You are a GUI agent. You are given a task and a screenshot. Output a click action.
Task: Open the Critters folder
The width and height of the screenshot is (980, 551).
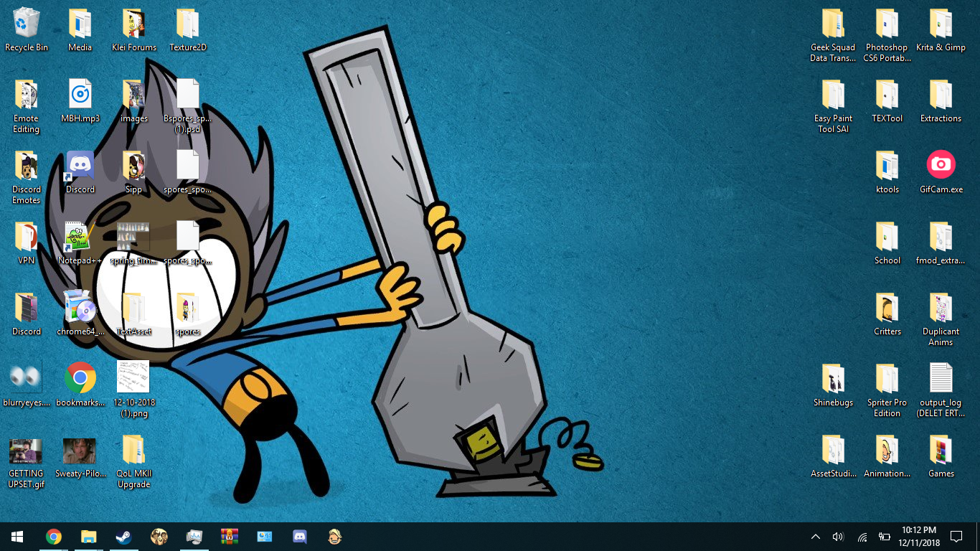(887, 314)
